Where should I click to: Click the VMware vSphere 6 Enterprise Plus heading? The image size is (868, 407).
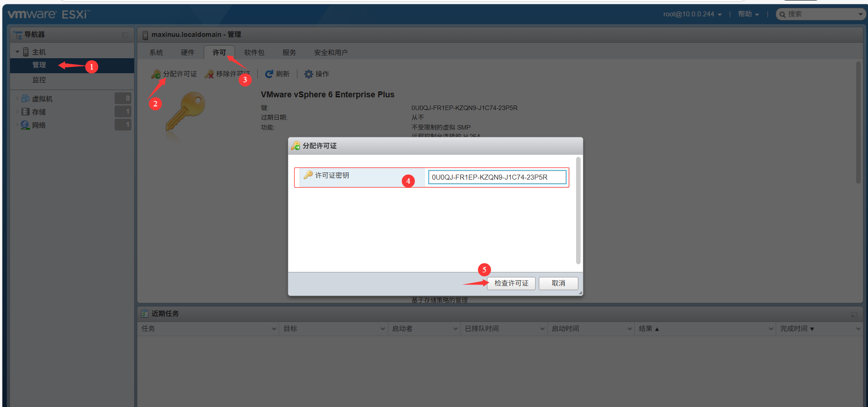[327, 95]
